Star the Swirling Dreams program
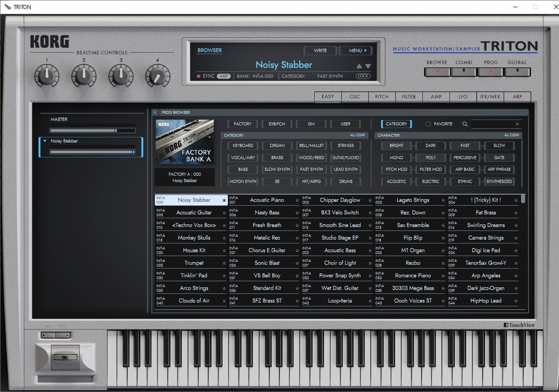559x392 pixels. [516, 226]
